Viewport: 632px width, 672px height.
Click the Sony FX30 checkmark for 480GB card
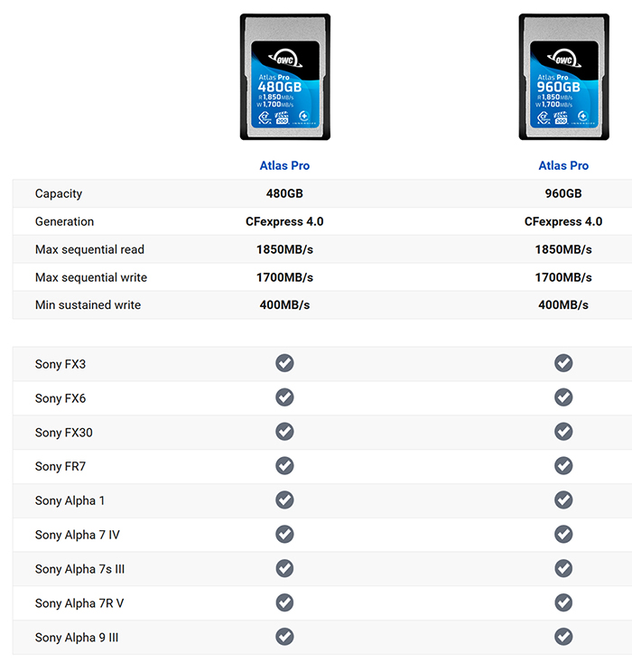click(284, 432)
